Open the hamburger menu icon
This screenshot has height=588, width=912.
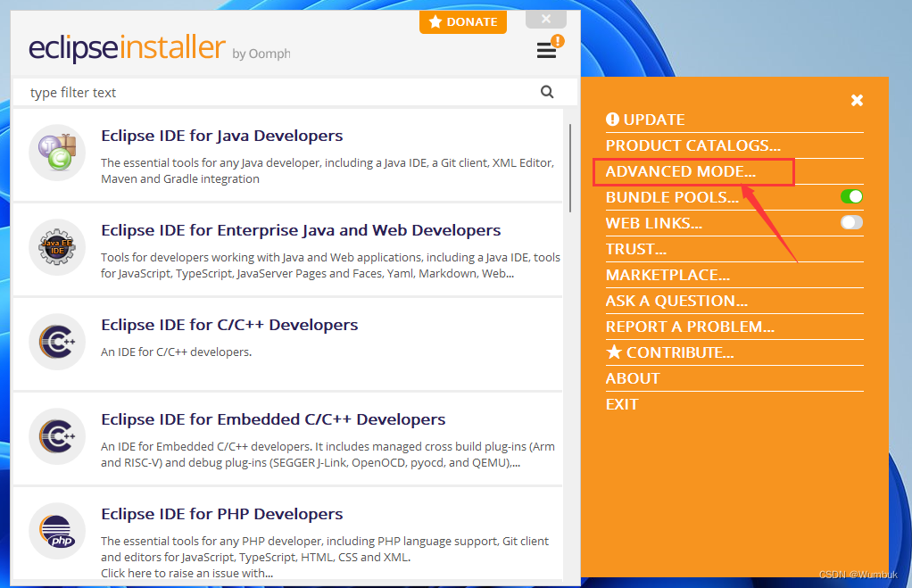tap(546, 51)
